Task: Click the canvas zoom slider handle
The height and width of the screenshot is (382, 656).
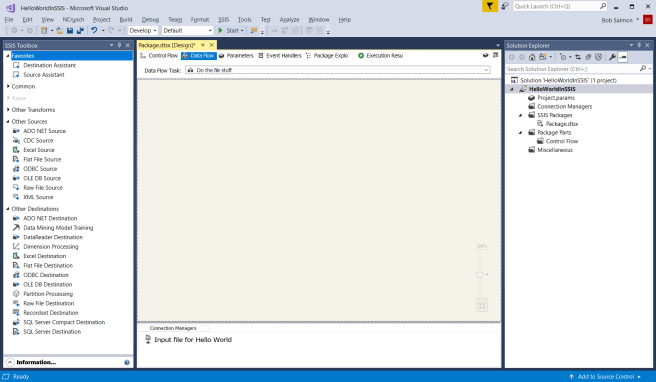Action: point(481,274)
